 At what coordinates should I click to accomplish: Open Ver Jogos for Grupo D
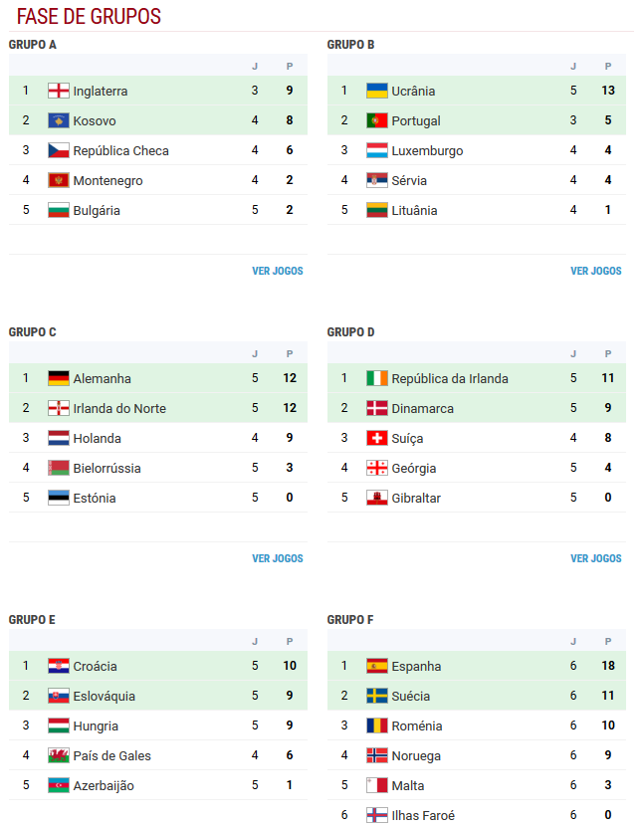(x=596, y=558)
